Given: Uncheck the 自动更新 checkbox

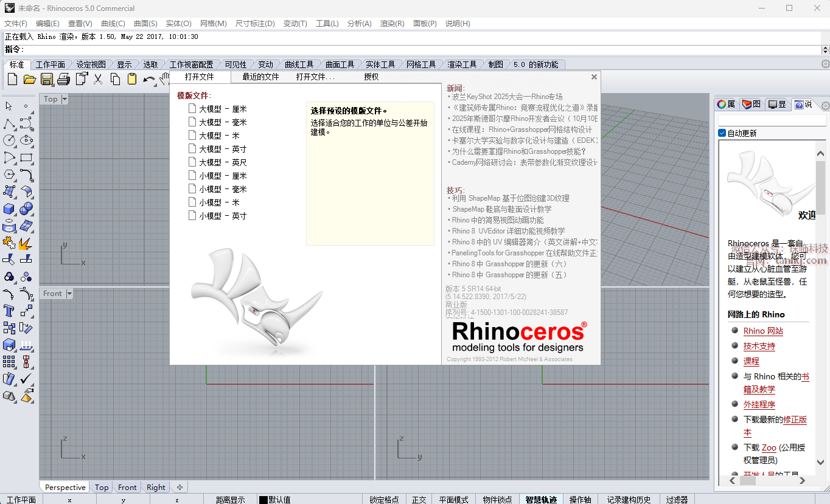Looking at the screenshot, I should tap(722, 133).
